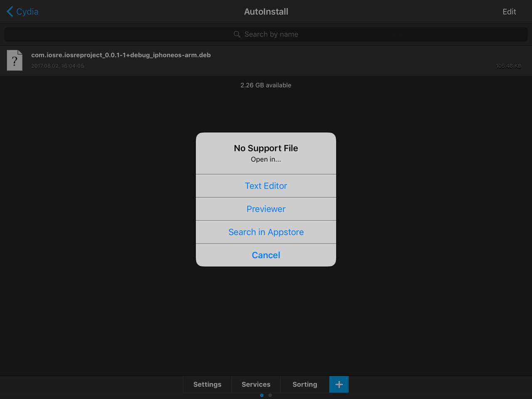The height and width of the screenshot is (399, 532).
Task: Click the file date 2017.08.02 text
Action: 58,66
